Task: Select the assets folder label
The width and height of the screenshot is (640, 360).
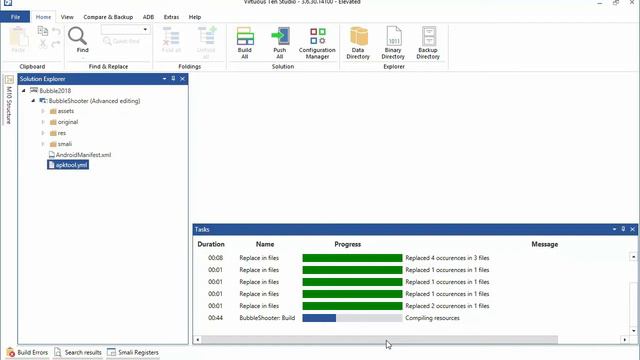Action: (x=66, y=111)
